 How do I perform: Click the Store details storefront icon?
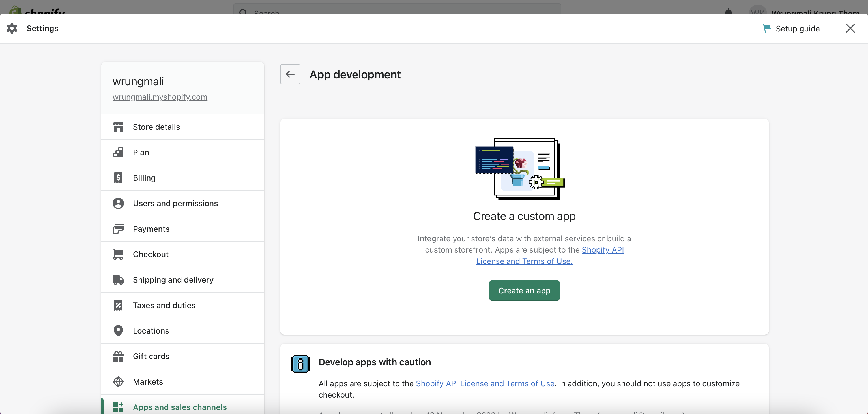click(118, 127)
